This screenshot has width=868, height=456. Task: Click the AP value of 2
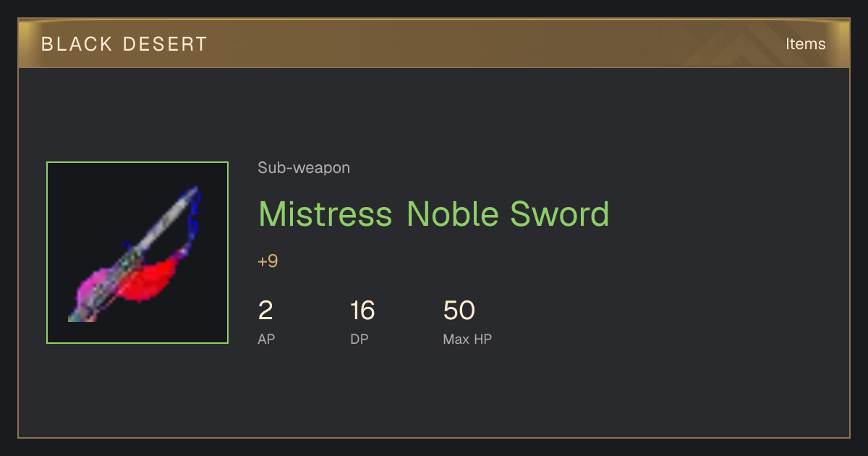(x=265, y=311)
